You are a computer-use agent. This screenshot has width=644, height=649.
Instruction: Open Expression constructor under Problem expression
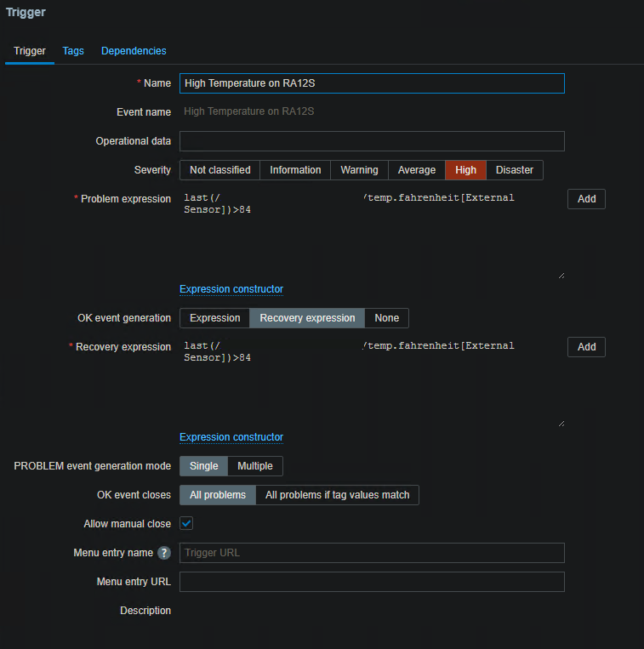click(231, 289)
